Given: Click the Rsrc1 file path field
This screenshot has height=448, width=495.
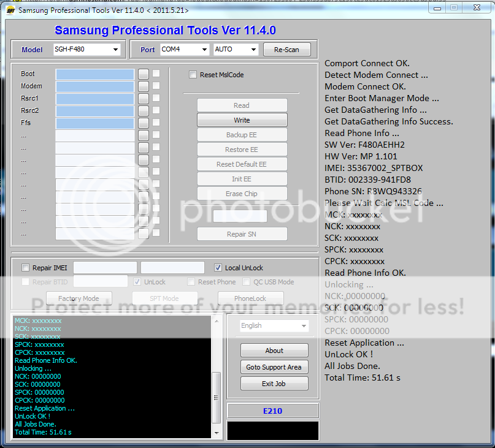Looking at the screenshot, I should point(95,99).
